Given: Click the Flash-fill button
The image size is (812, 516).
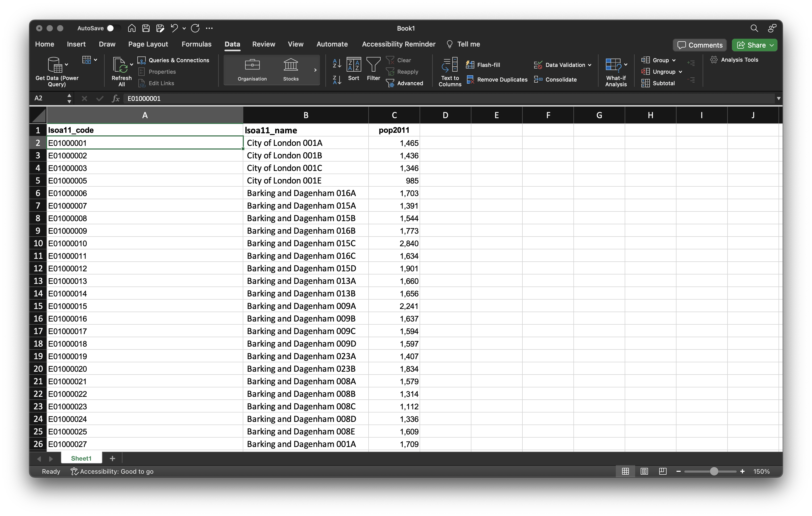Looking at the screenshot, I should [483, 65].
